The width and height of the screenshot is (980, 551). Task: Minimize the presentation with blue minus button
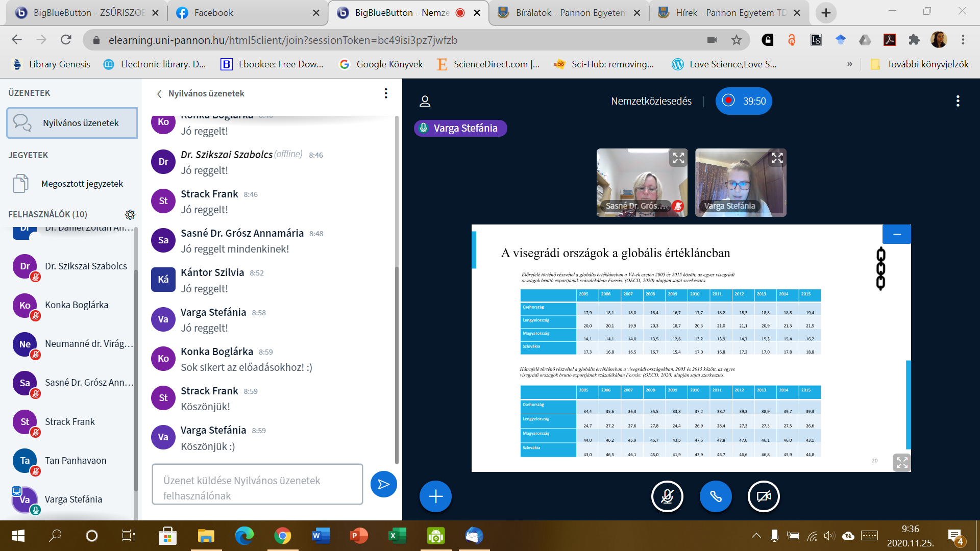[x=896, y=234]
